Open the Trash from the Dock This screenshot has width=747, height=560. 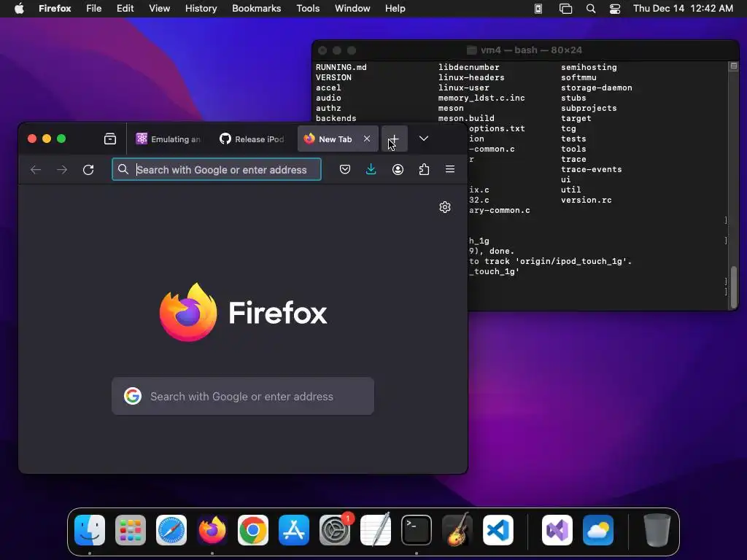(657, 530)
